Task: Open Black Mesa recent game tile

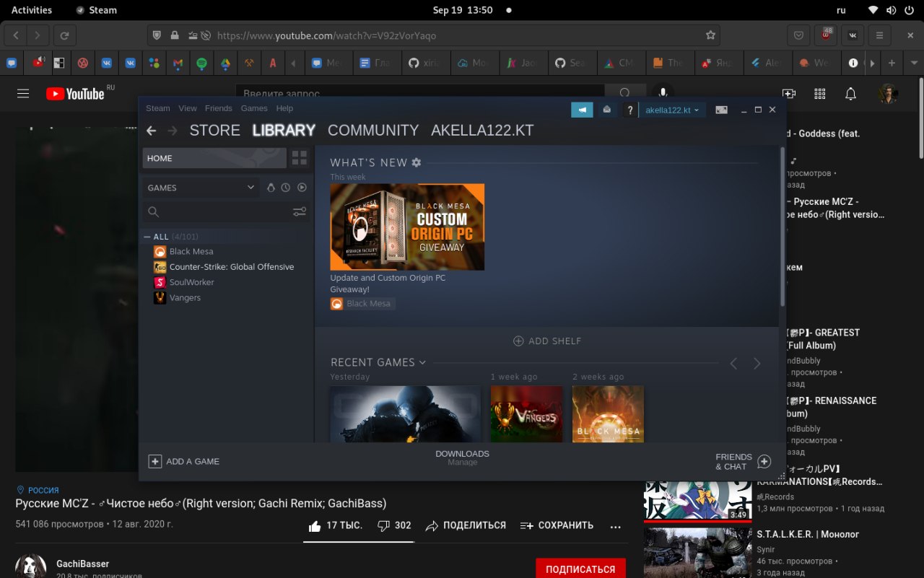Action: (608, 413)
